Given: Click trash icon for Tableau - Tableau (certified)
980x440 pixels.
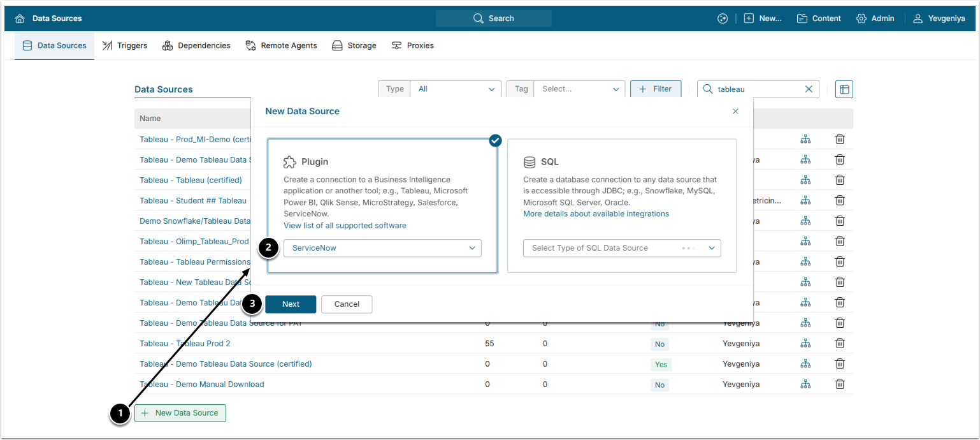Looking at the screenshot, I should coord(840,180).
